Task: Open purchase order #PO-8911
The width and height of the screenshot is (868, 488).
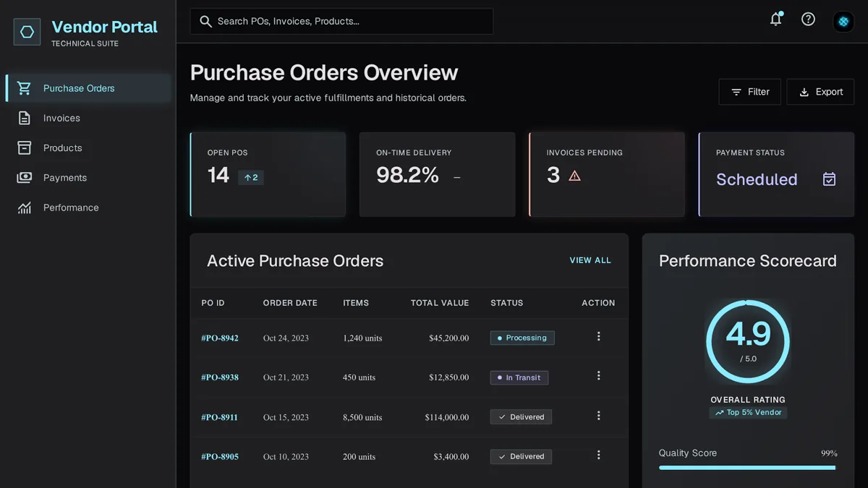Action: pos(220,417)
